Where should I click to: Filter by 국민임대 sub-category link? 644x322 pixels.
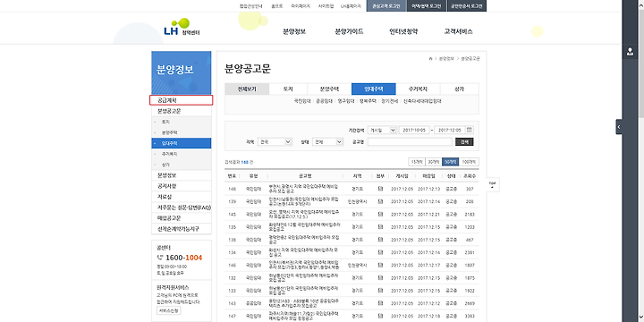(x=301, y=100)
